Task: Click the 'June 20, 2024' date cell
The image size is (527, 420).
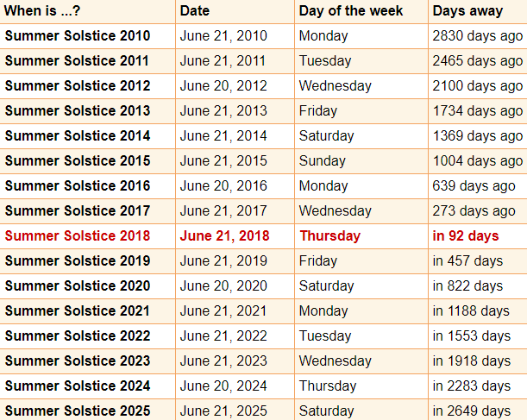Action: (x=223, y=386)
